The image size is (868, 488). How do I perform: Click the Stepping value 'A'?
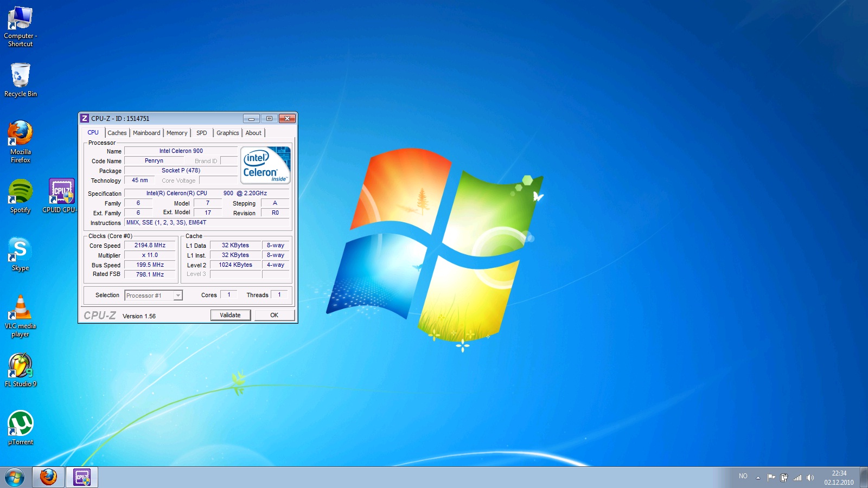[275, 203]
